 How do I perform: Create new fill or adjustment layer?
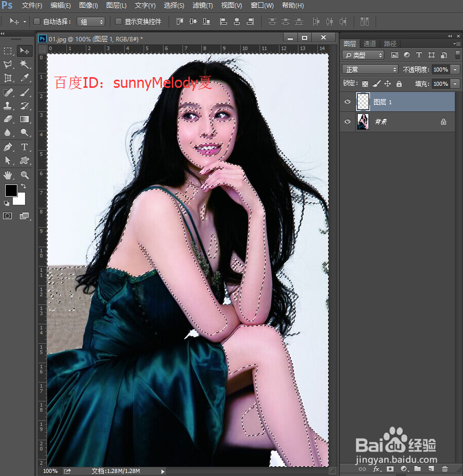404,469
